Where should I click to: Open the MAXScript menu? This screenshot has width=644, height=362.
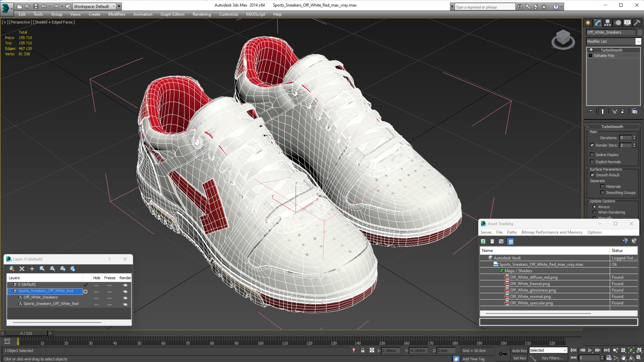pos(255,14)
